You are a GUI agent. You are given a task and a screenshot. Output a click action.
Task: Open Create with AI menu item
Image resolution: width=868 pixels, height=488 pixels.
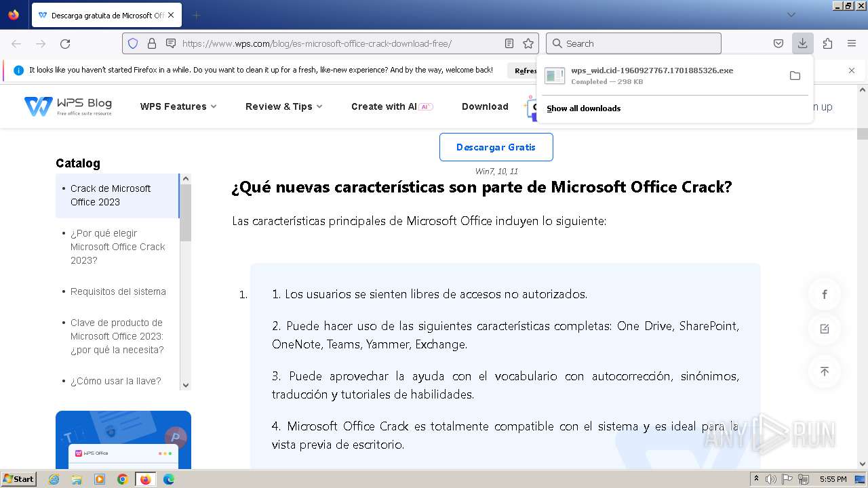pyautogui.click(x=392, y=106)
